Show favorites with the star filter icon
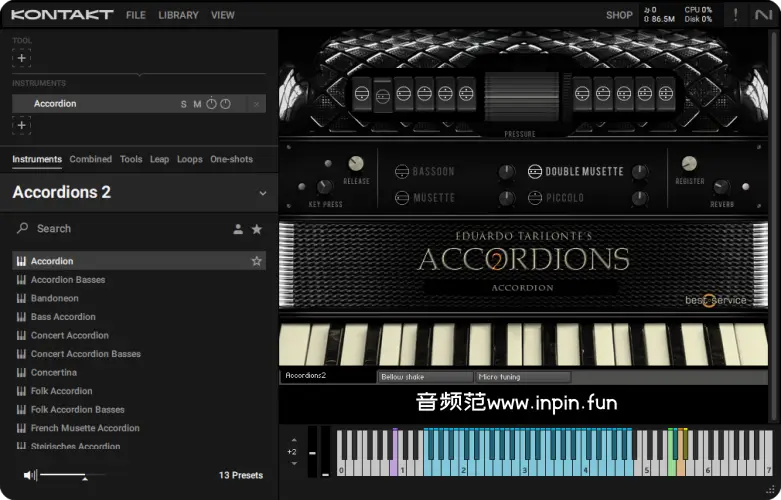781x500 pixels. [257, 229]
